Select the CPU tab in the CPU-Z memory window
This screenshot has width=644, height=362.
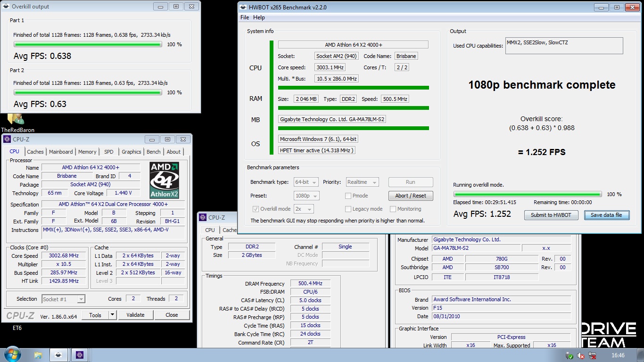[210, 230]
